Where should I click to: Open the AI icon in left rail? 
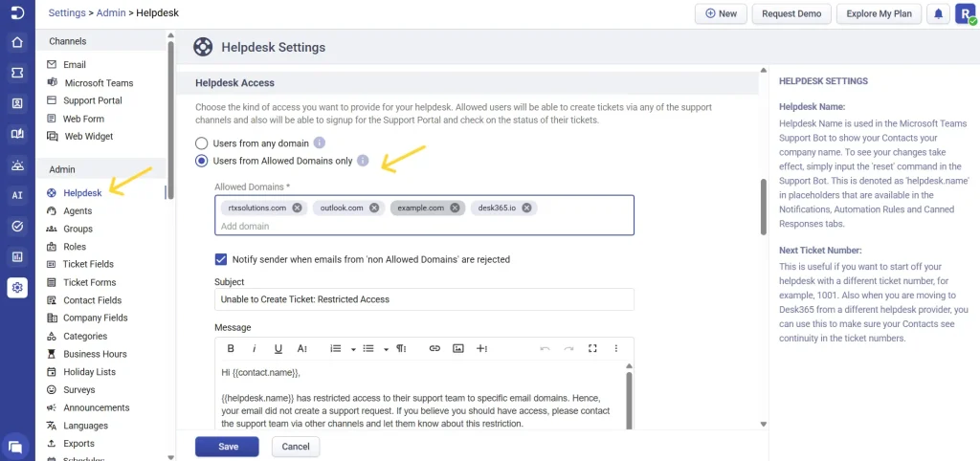pyautogui.click(x=17, y=195)
